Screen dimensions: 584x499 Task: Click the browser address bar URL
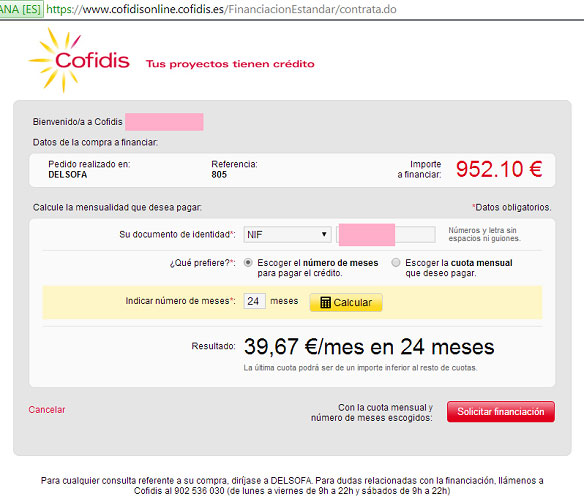[221, 9]
